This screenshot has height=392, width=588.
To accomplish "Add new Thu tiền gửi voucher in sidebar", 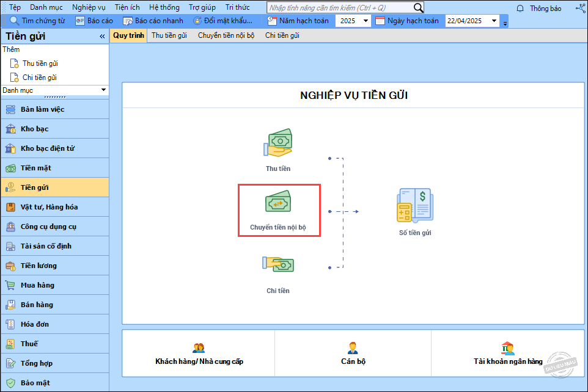I will pyautogui.click(x=34, y=64).
